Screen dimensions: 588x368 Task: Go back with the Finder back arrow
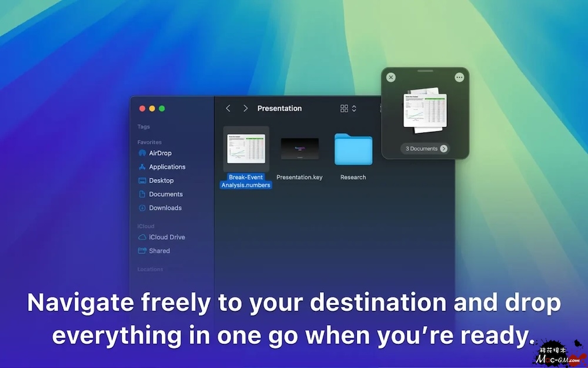(x=228, y=108)
